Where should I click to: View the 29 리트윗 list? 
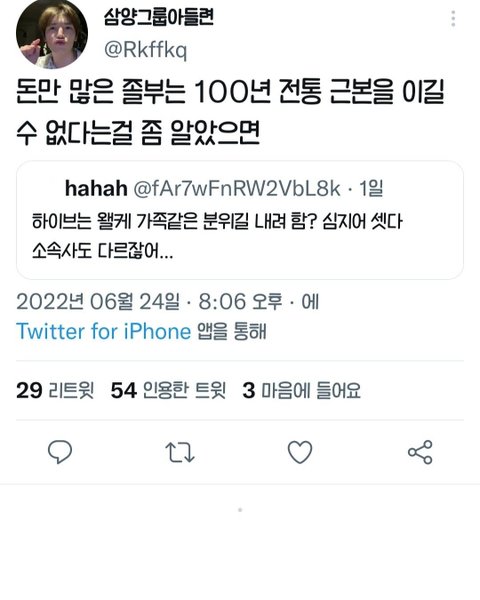55,391
